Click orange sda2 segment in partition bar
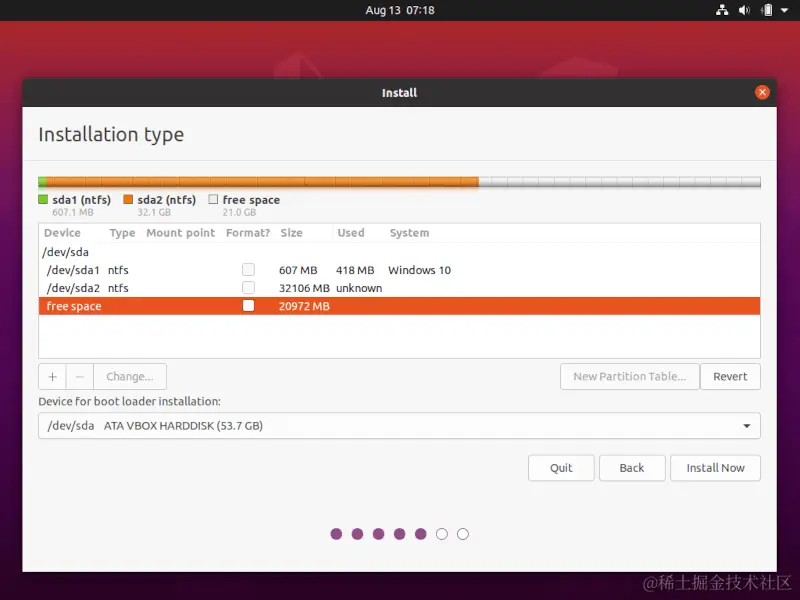Image resolution: width=800 pixels, height=600 pixels. (262, 182)
